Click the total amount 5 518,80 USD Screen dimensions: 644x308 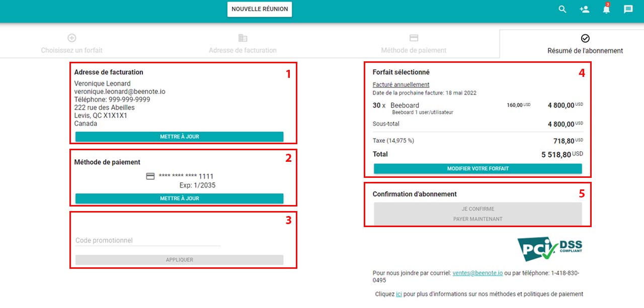[562, 155]
